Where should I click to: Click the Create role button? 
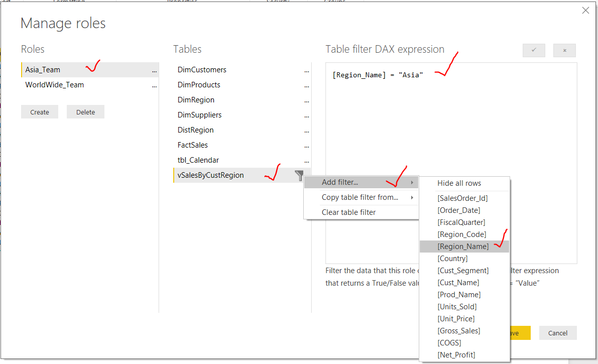tap(40, 111)
